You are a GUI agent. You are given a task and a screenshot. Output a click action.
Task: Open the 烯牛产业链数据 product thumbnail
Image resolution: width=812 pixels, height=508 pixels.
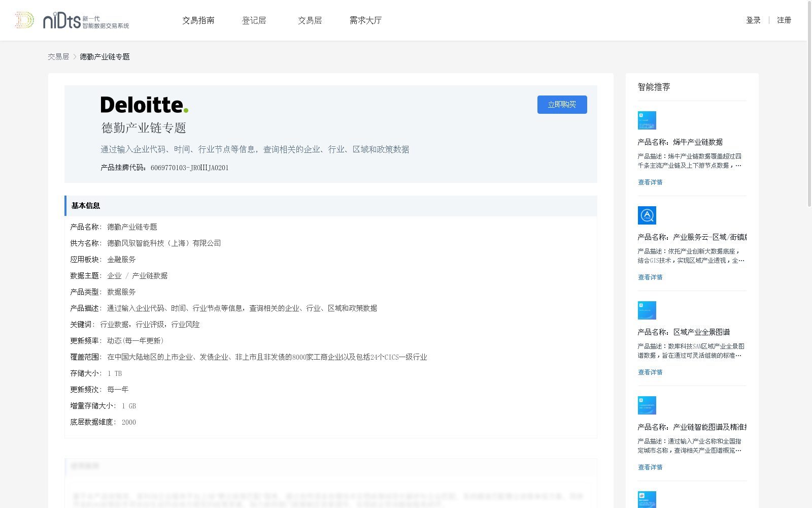coord(647,120)
